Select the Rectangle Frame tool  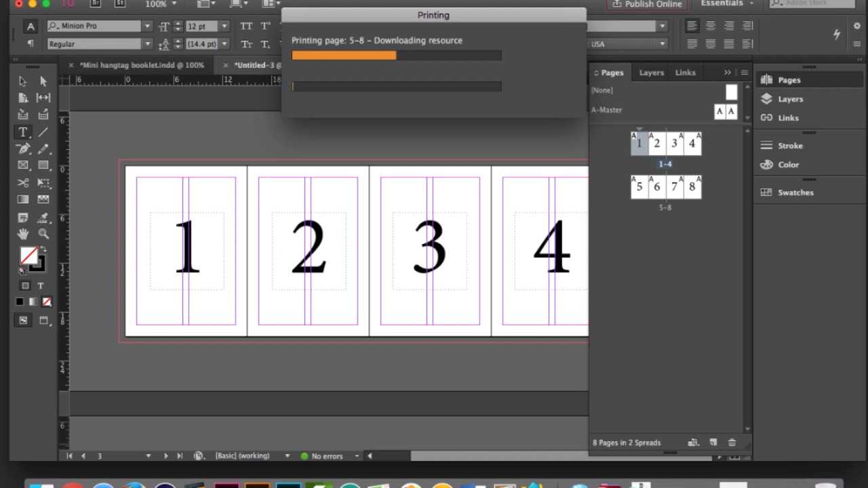(23, 165)
